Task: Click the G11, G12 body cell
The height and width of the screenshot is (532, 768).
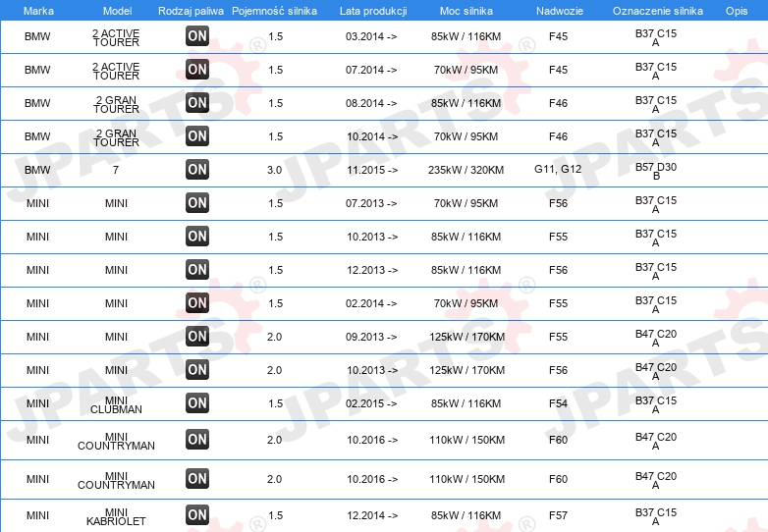Action: coord(558,170)
